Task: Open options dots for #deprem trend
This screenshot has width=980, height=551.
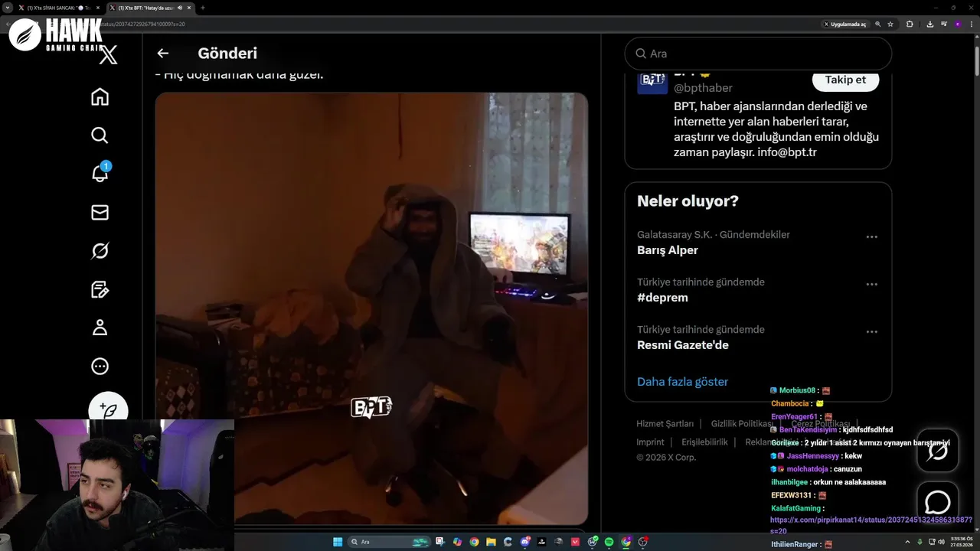Action: point(871,284)
